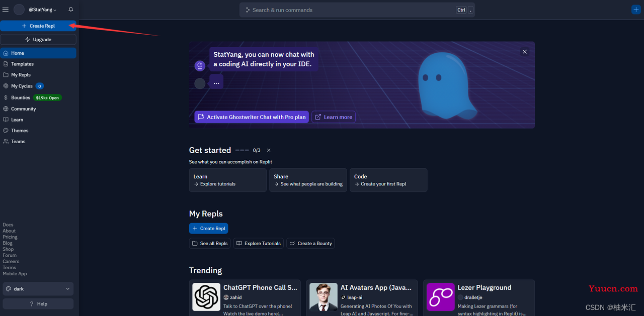Open the Terms footer link
Viewport: 644px width, 316px height.
tap(10, 268)
